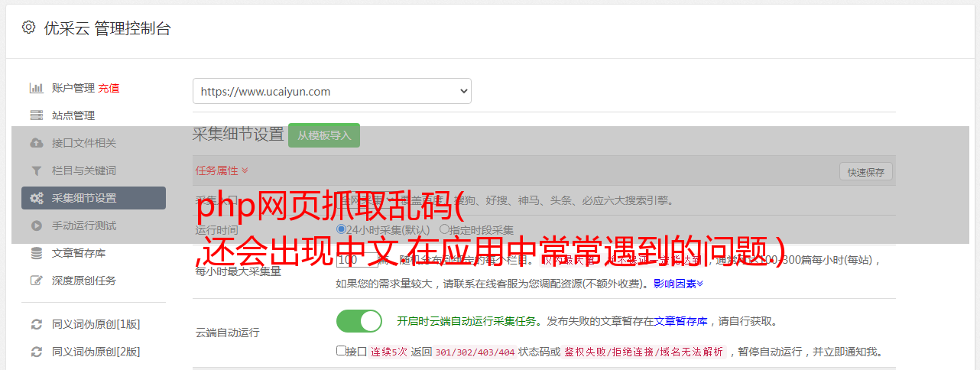Toggle the 云端自动运行 switch off
Screen dimensions: 980x370
point(359,321)
